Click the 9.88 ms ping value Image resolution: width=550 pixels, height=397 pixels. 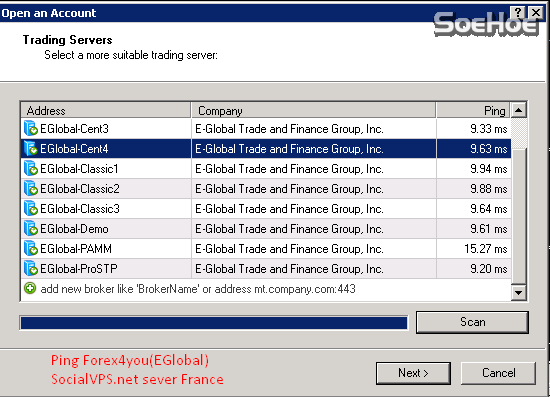[x=489, y=189]
